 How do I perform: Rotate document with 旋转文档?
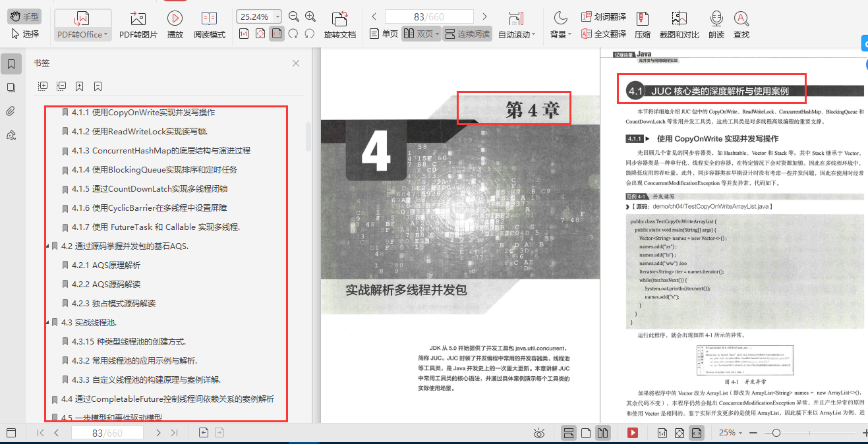click(339, 25)
